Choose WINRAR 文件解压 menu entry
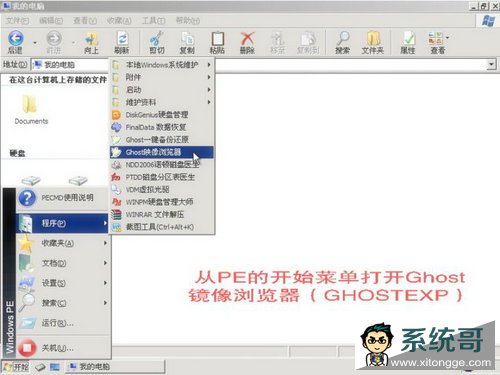This screenshot has width=500, height=375. (162, 214)
